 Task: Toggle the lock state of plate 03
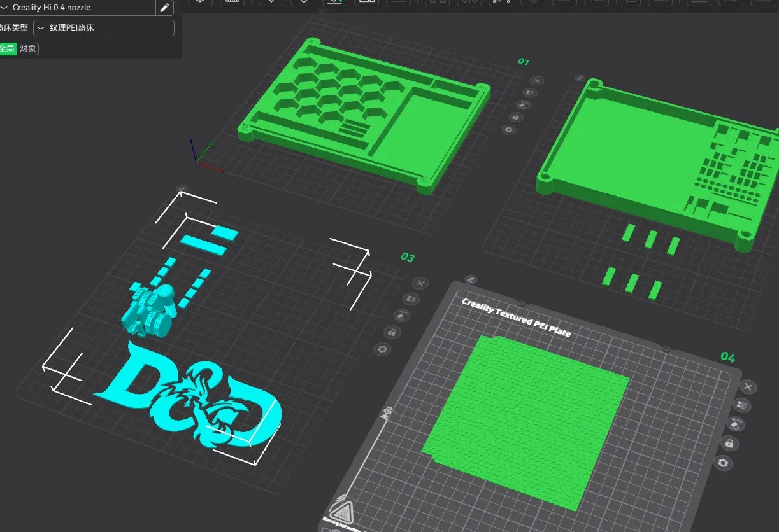tap(392, 332)
